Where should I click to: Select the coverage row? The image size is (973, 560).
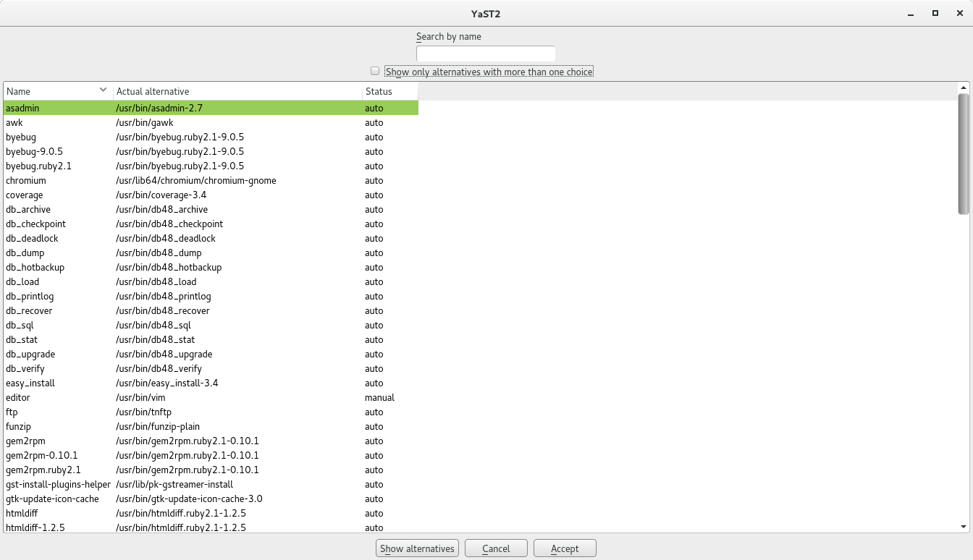pos(211,195)
